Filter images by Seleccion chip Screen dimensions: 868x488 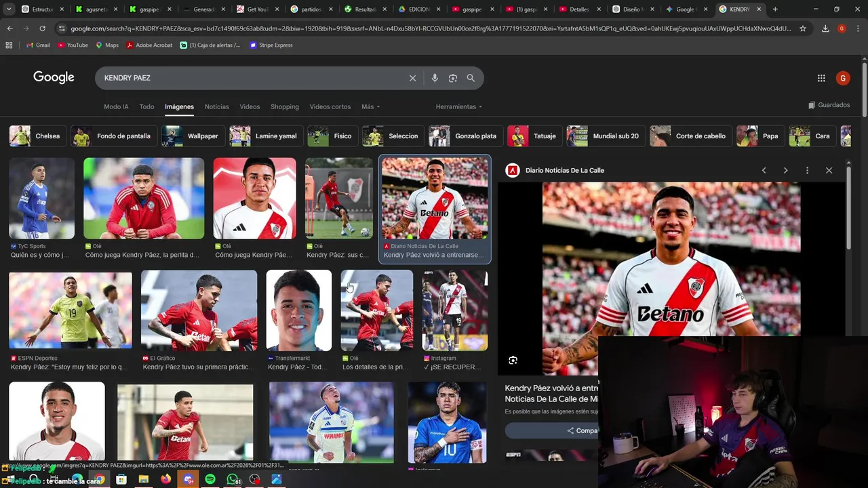coord(393,136)
